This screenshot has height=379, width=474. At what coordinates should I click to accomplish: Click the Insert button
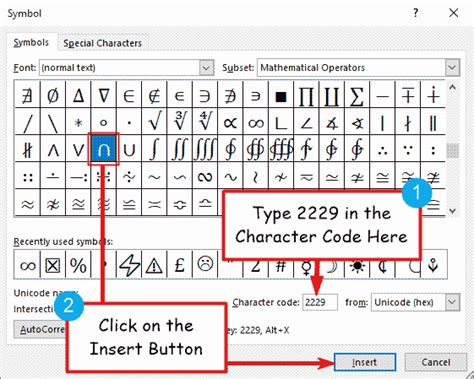(x=365, y=362)
